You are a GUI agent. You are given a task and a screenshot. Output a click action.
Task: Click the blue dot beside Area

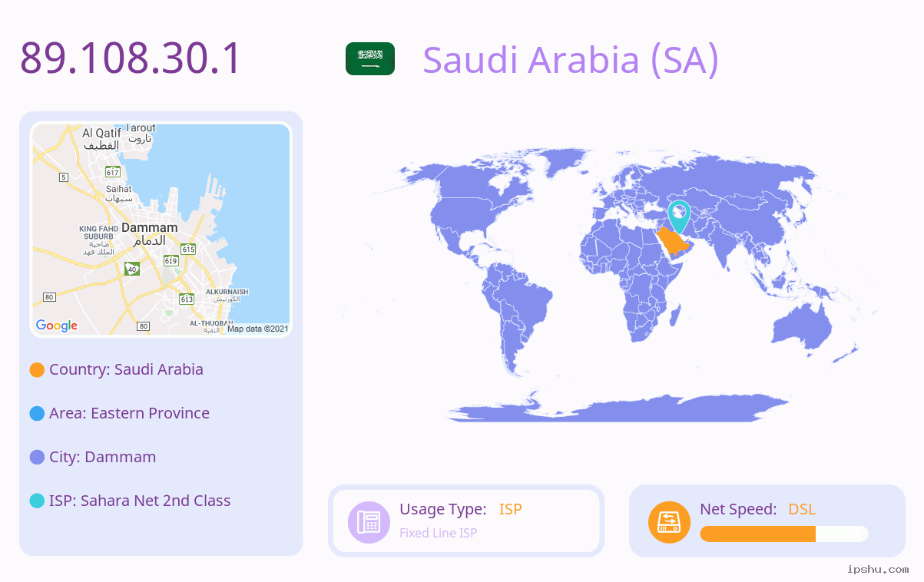pos(37,414)
